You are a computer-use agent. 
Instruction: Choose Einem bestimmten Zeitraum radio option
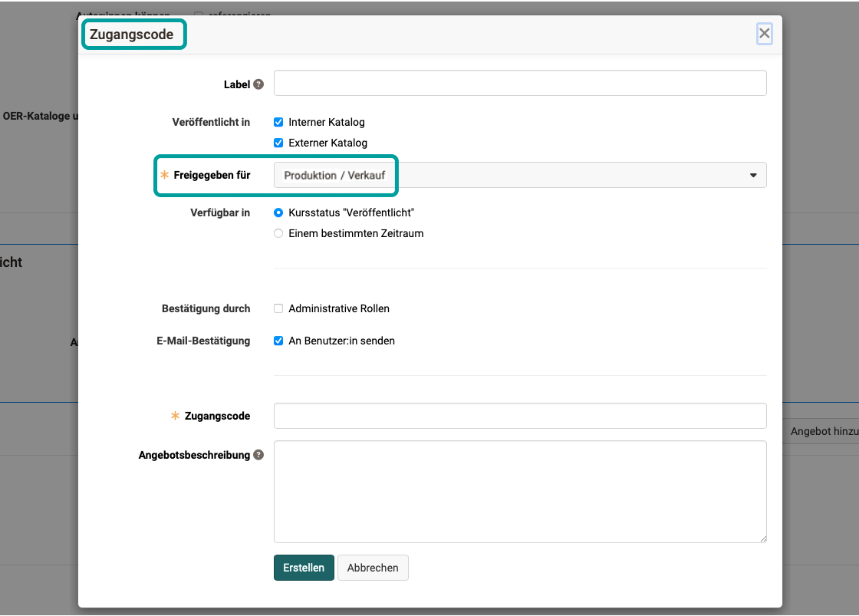278,233
